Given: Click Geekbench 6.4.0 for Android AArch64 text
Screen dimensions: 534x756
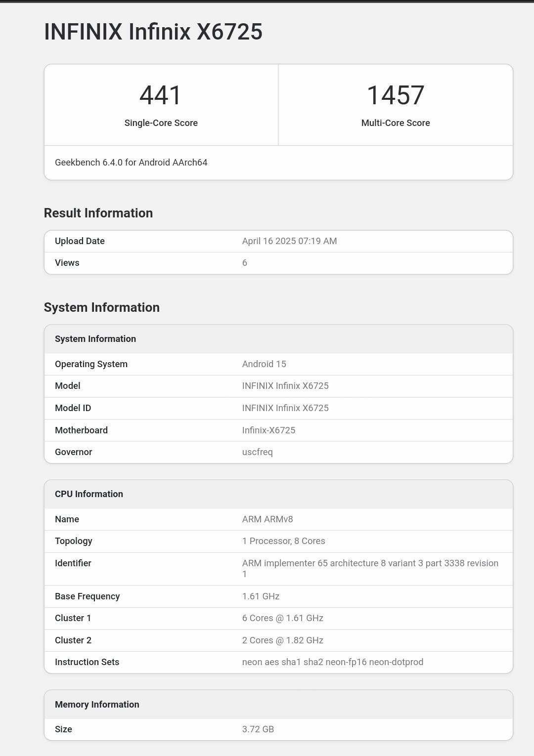Looking at the screenshot, I should (131, 163).
